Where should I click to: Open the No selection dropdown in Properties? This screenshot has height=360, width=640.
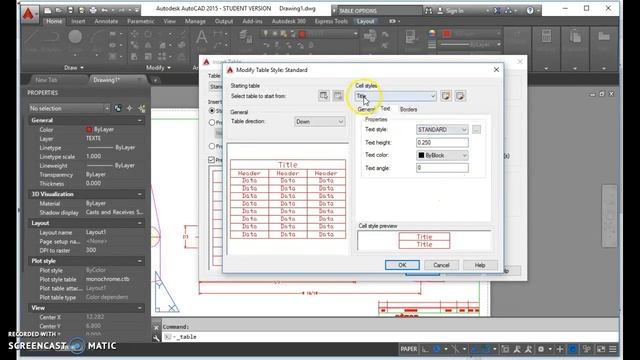click(x=69, y=108)
